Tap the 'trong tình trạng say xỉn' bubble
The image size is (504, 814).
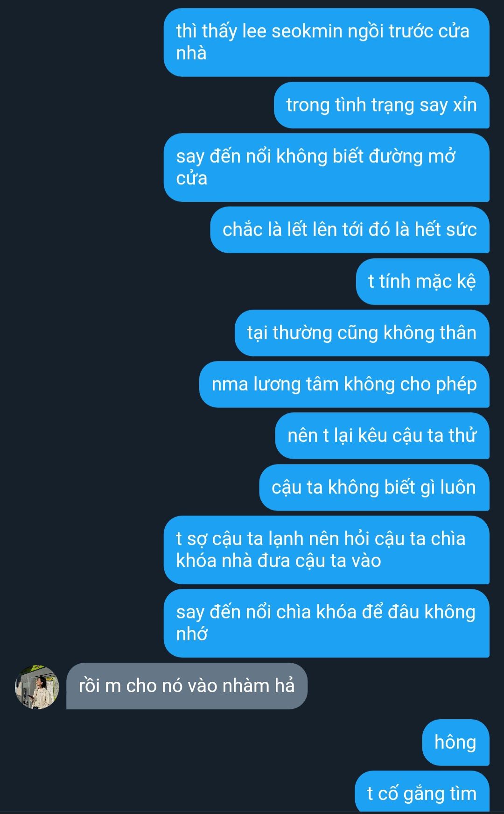381,105
